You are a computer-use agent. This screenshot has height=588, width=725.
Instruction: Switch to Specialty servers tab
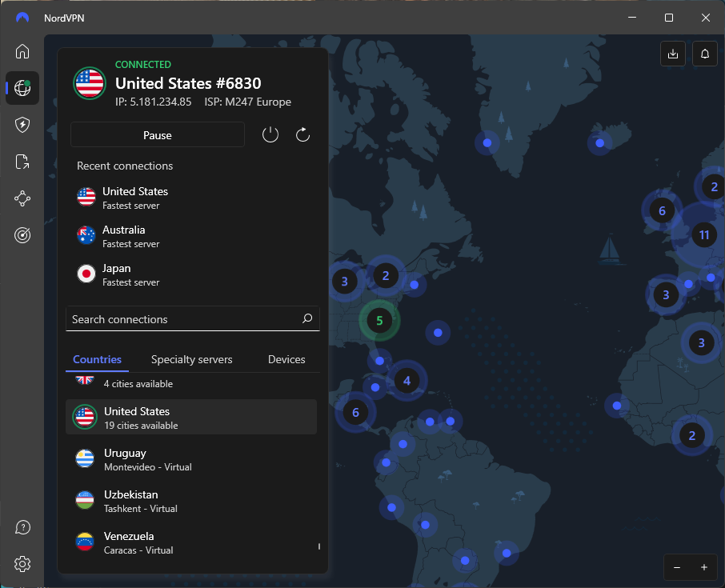(x=191, y=359)
